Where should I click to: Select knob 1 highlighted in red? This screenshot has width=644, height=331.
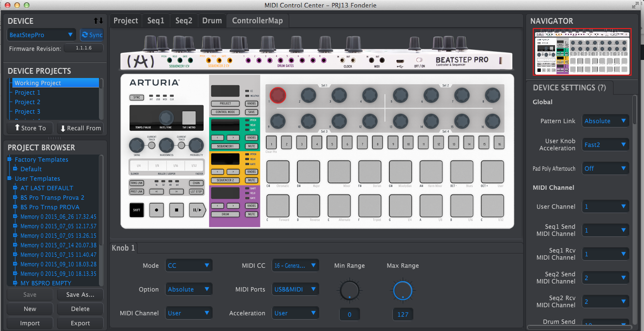(278, 95)
